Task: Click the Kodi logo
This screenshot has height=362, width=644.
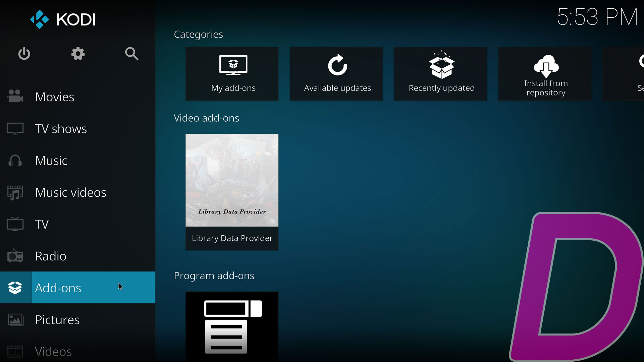Action: [63, 19]
